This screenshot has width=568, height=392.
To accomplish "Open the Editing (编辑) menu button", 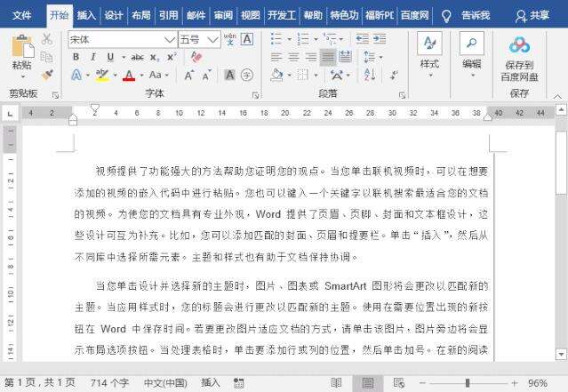I will (x=472, y=54).
